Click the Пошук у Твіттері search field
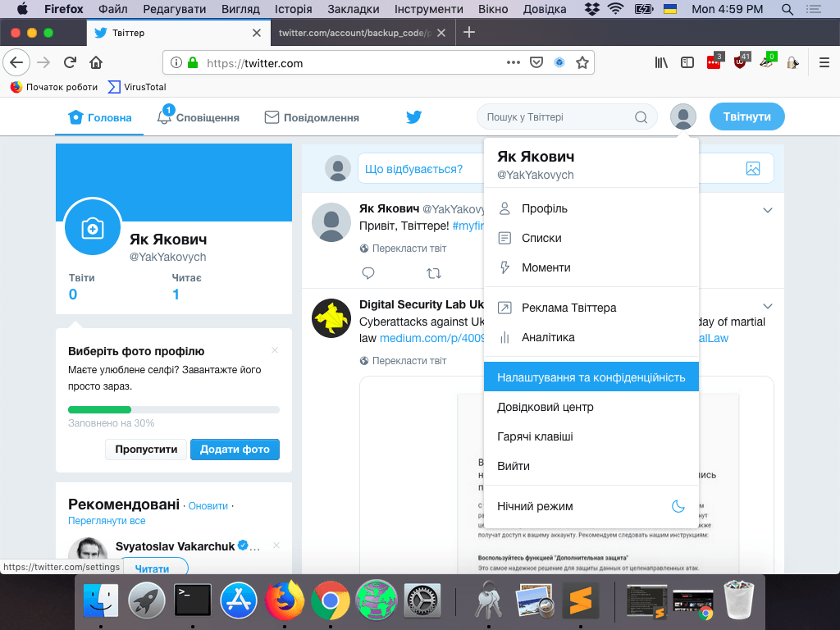840x630 pixels. click(x=558, y=117)
